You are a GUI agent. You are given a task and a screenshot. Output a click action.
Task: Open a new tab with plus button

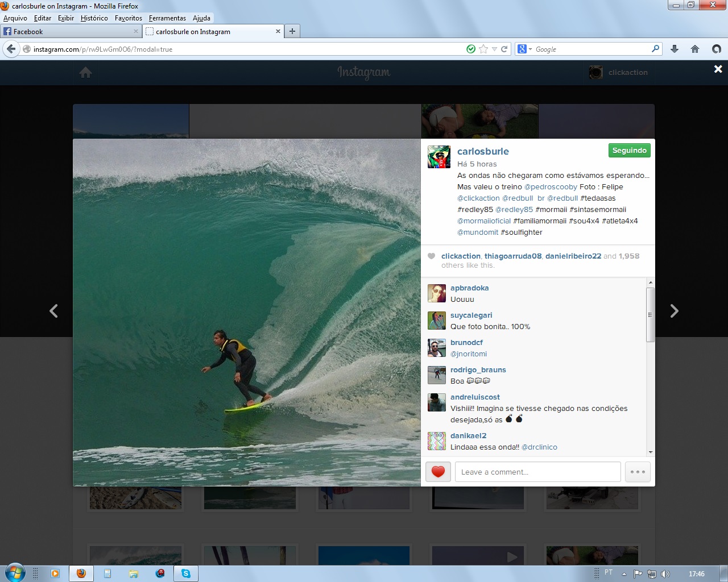tap(292, 31)
